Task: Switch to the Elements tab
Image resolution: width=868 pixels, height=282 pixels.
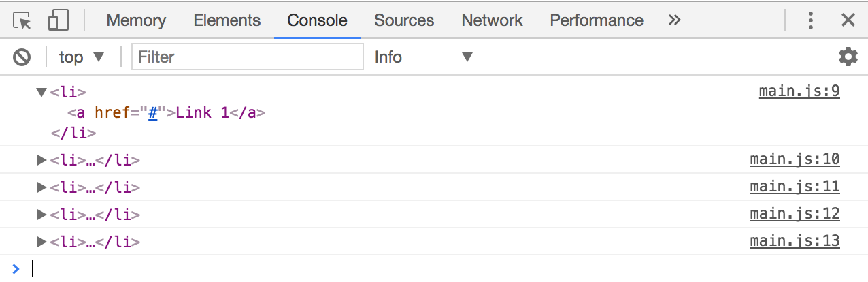Action: (x=227, y=20)
